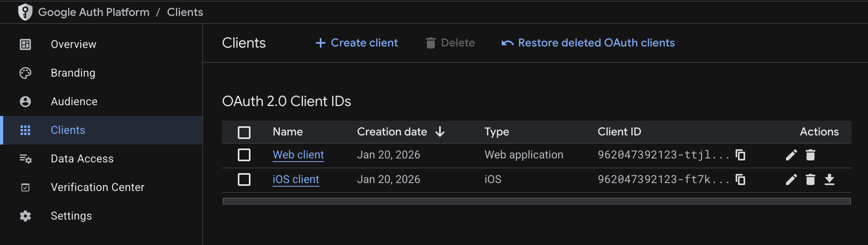Click the iOS type cell

pos(493,179)
